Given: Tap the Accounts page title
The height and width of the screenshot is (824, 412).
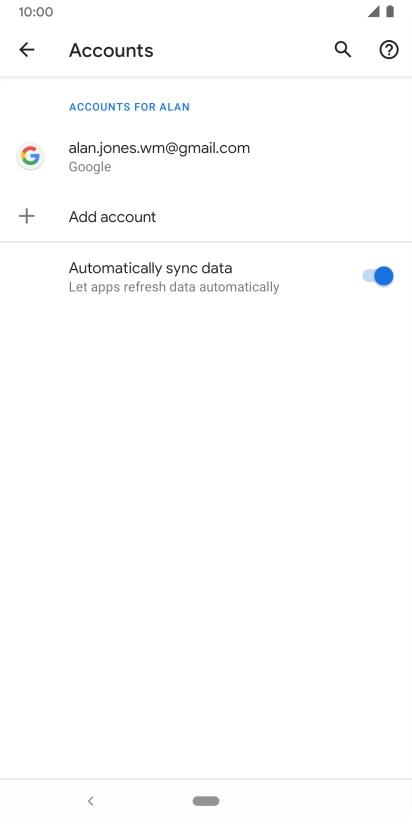Looking at the screenshot, I should (111, 50).
